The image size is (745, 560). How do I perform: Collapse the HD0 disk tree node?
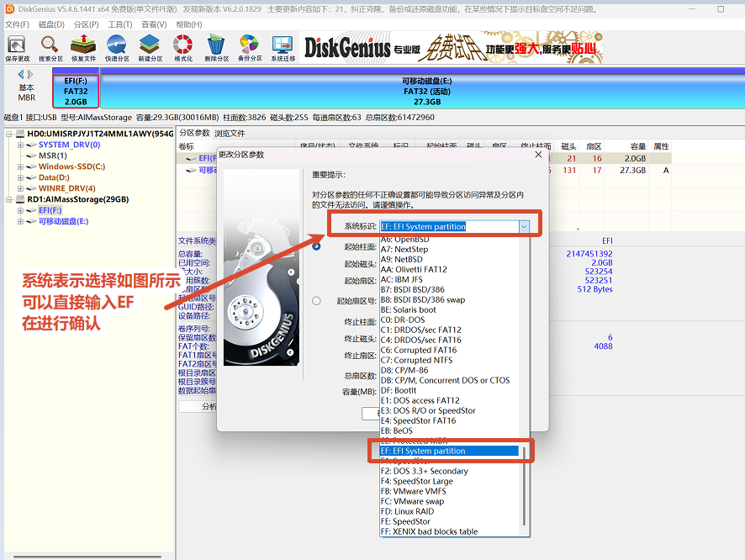(8, 134)
